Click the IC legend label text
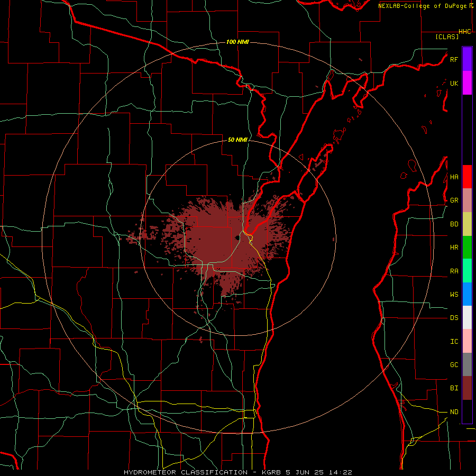Image resolution: width=476 pixels, height=476 pixels. click(454, 342)
